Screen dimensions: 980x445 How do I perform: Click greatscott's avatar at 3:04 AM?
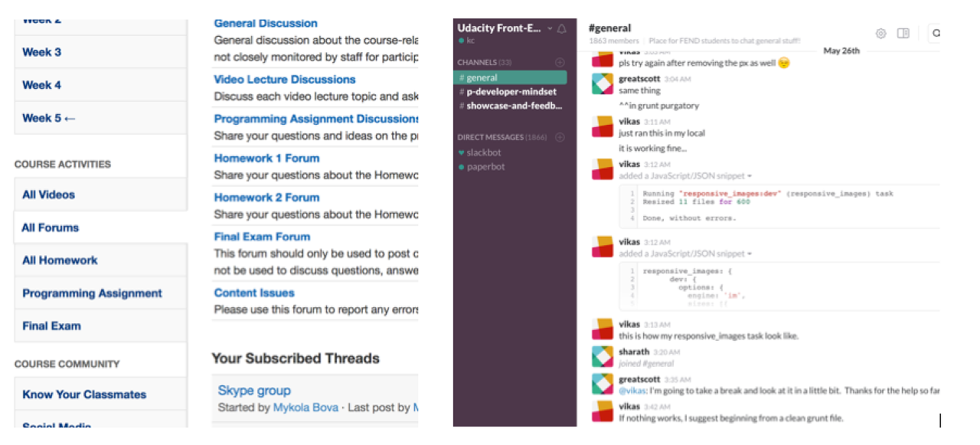(603, 84)
